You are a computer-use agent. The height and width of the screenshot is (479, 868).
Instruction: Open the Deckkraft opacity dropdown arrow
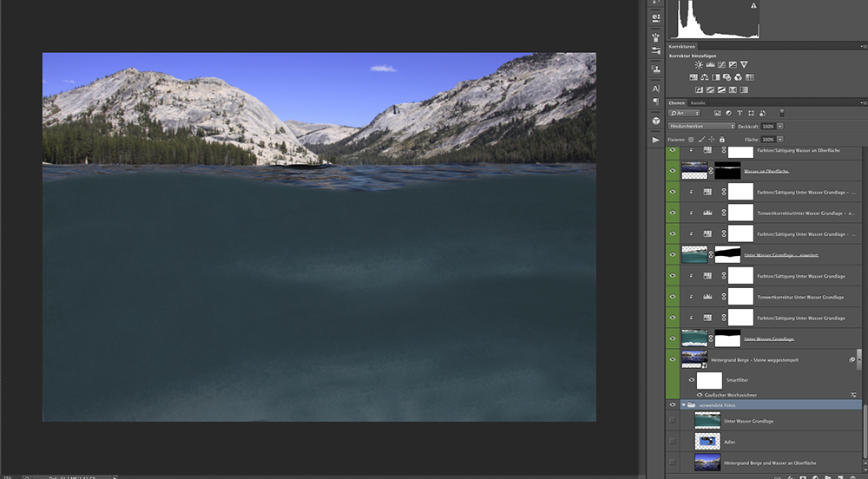[780, 126]
